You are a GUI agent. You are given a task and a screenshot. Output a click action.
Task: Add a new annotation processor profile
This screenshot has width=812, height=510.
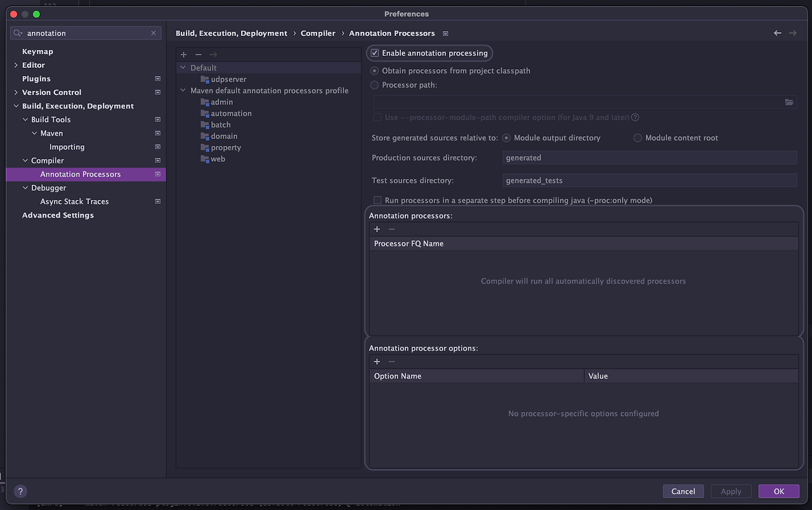coord(183,55)
